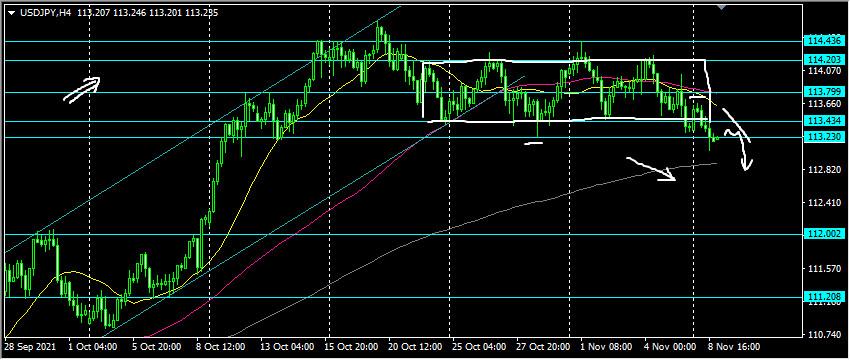Click the 111.208 horizontal line label
The width and height of the screenshot is (850, 360).
(x=824, y=297)
